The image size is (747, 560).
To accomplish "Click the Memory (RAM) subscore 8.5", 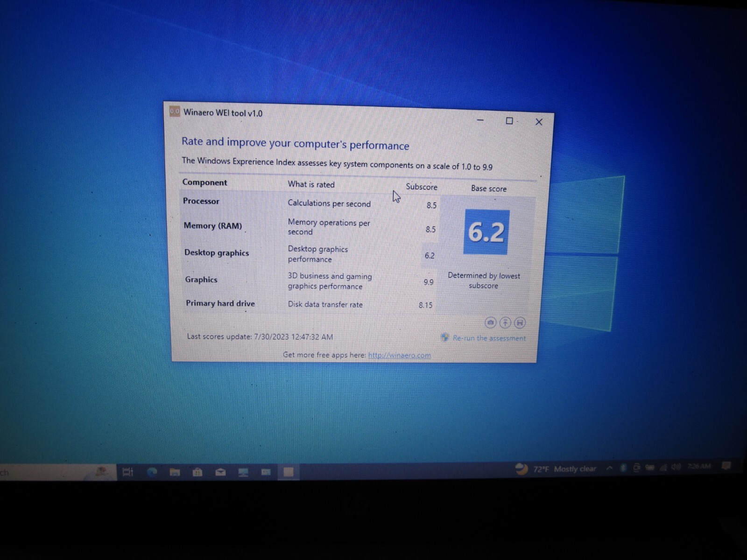I will coord(430,230).
